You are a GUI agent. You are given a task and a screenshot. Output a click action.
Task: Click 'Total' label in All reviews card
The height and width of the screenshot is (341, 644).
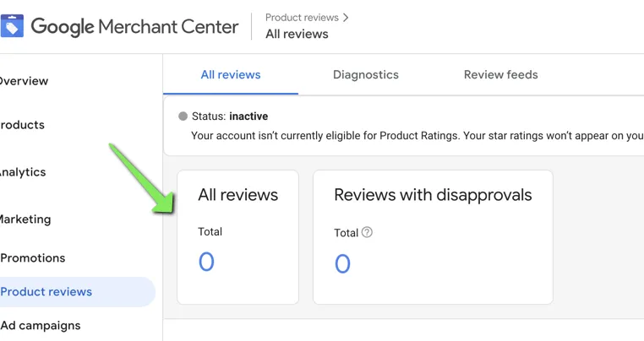(x=210, y=231)
